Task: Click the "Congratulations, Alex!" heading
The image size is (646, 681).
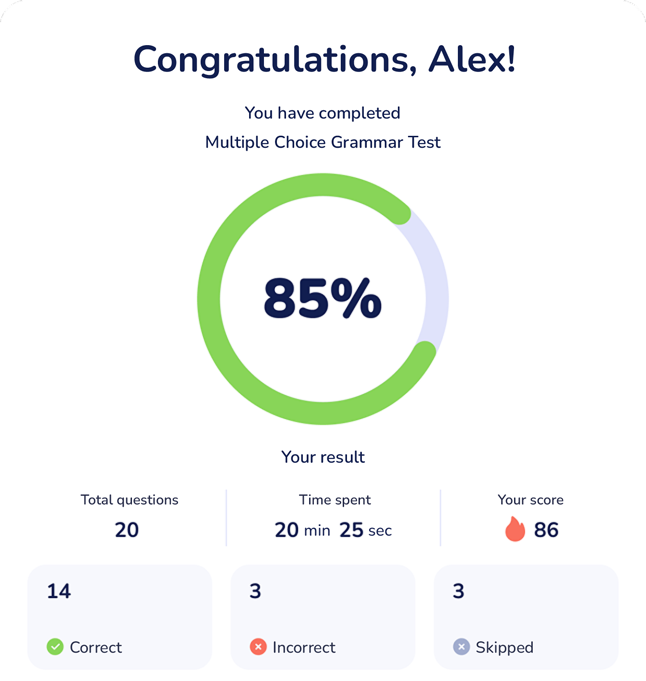Action: 324,60
